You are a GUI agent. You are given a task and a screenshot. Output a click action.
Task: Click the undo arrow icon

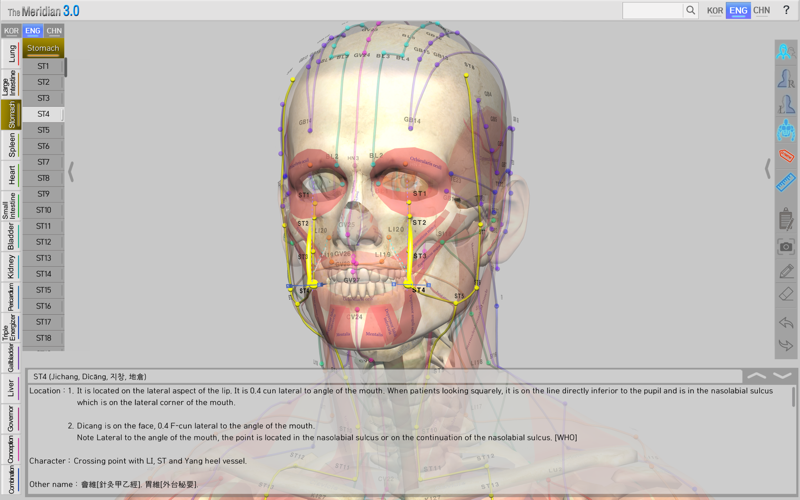786,322
